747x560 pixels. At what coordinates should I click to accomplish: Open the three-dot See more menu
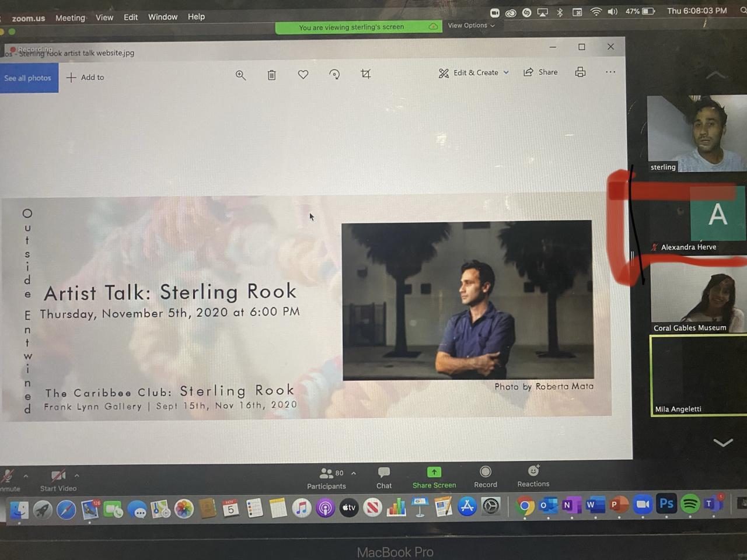(x=610, y=72)
